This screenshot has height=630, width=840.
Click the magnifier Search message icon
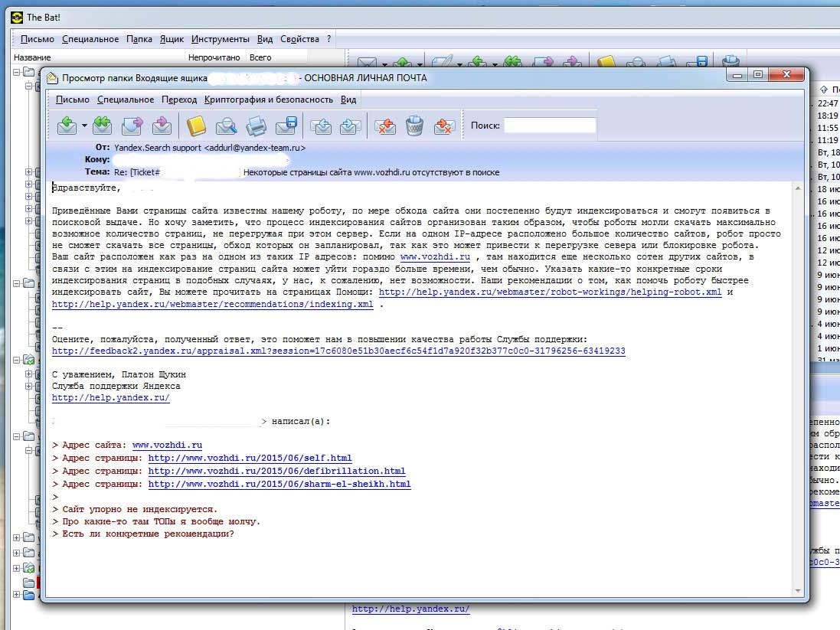click(x=226, y=126)
